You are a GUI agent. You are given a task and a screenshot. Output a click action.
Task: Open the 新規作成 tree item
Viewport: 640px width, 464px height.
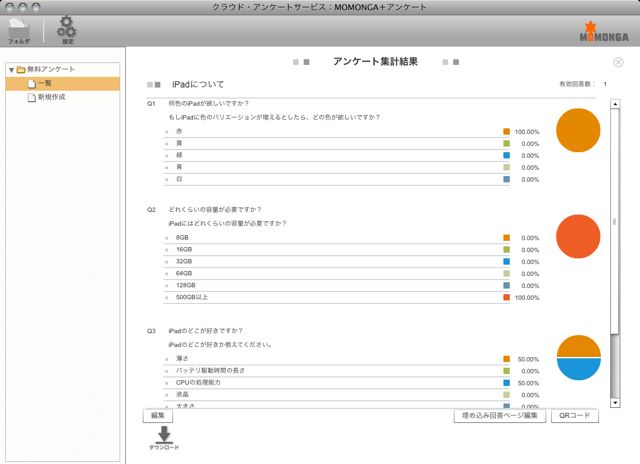pos(47,97)
